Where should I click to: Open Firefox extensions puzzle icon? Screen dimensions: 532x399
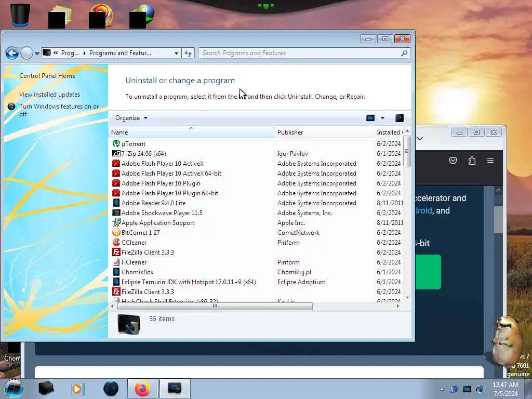point(472,161)
